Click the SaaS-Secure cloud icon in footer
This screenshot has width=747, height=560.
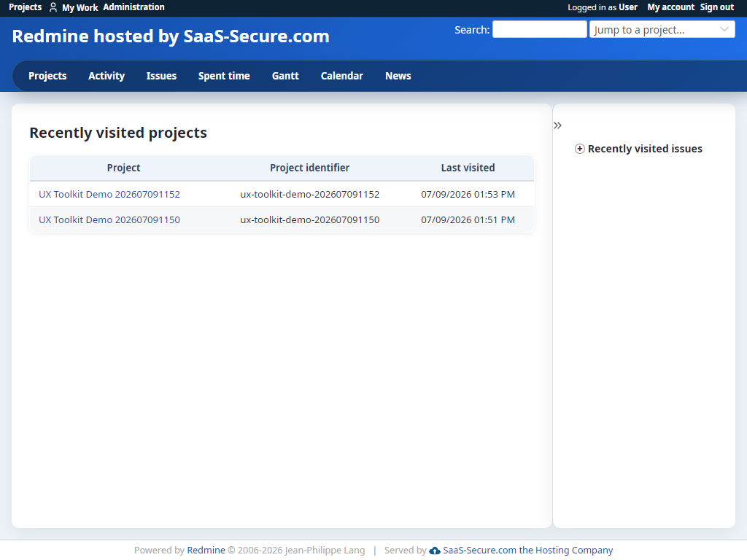pyautogui.click(x=435, y=551)
